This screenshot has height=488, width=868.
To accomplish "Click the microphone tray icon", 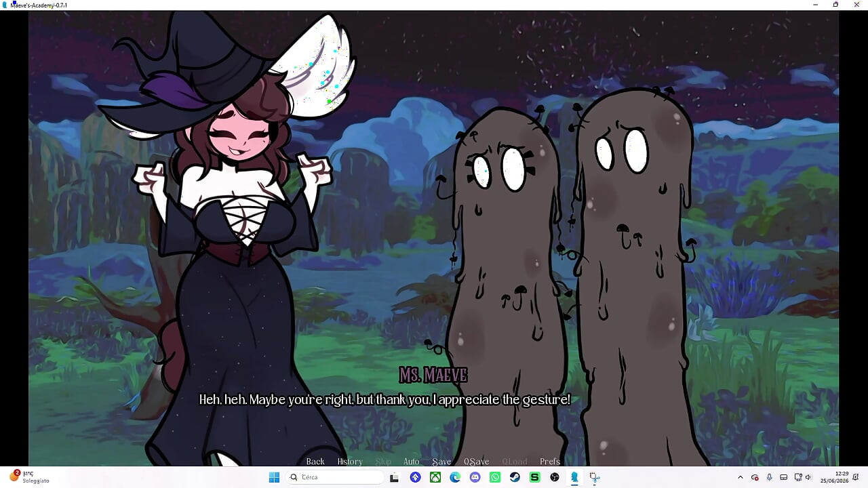I will coord(769,477).
